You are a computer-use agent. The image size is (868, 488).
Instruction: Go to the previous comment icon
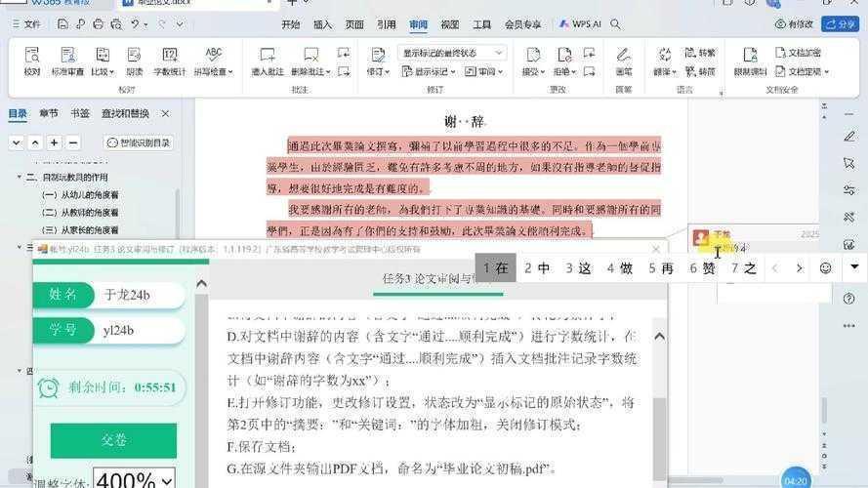[x=344, y=53]
